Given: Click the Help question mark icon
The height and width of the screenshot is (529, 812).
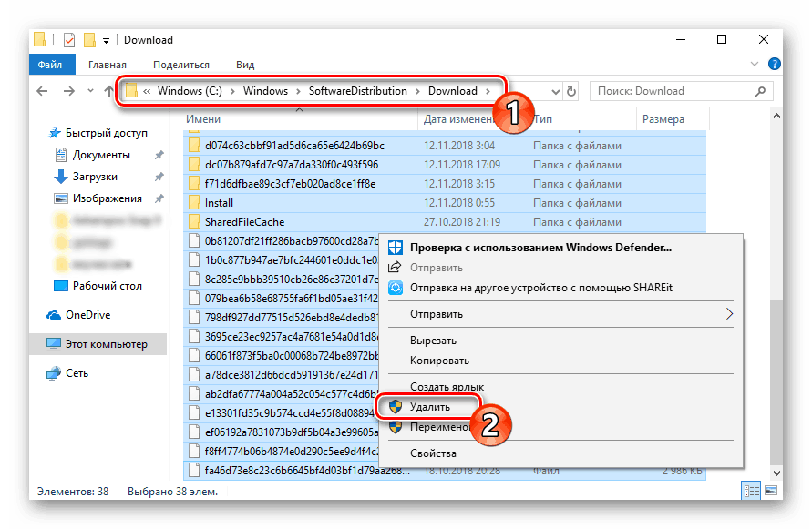Looking at the screenshot, I should (x=774, y=64).
